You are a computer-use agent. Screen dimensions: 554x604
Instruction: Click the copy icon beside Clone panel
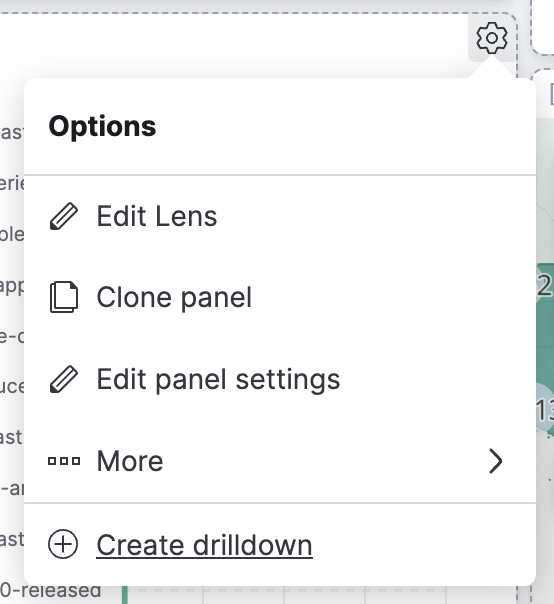pos(64,297)
